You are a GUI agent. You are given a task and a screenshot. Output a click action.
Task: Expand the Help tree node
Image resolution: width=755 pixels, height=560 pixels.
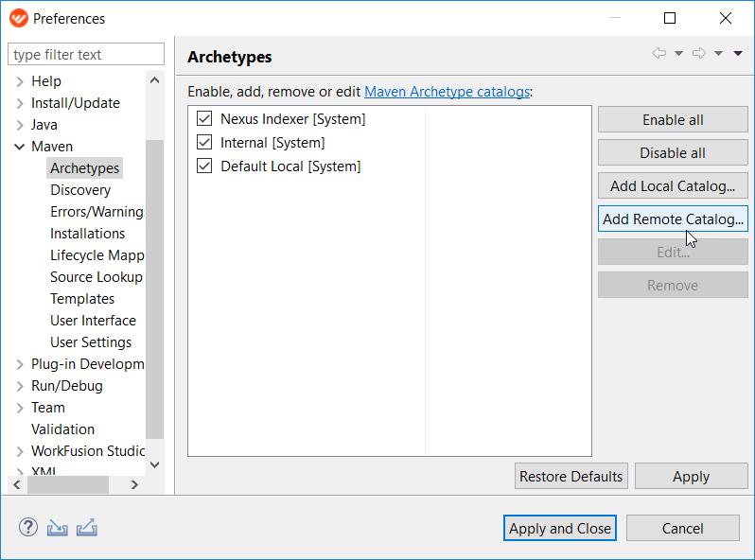20,81
